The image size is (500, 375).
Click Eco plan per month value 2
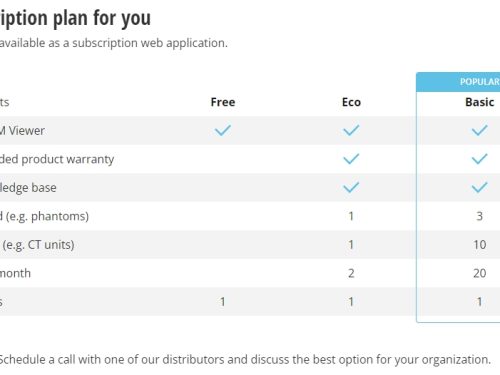coord(351,273)
